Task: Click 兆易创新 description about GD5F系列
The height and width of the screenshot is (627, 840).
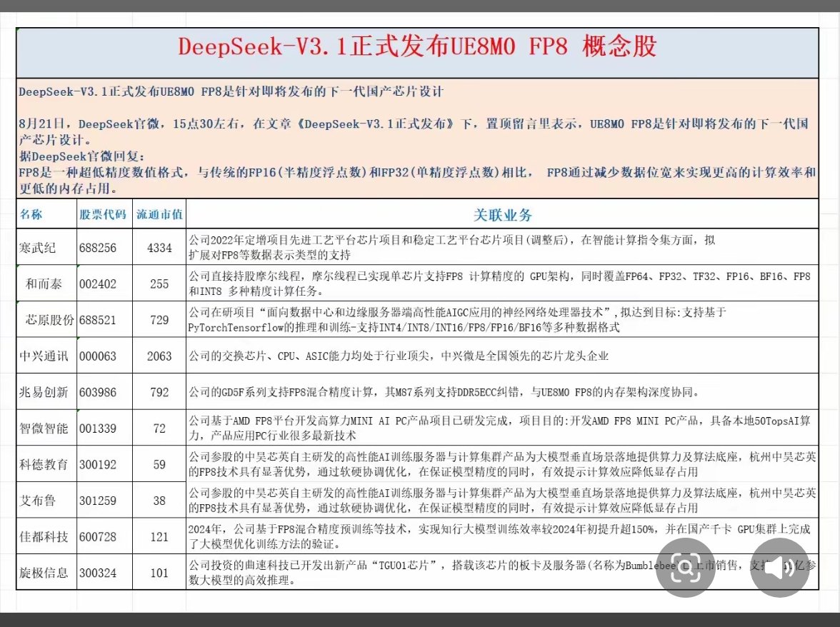Action: coord(444,392)
